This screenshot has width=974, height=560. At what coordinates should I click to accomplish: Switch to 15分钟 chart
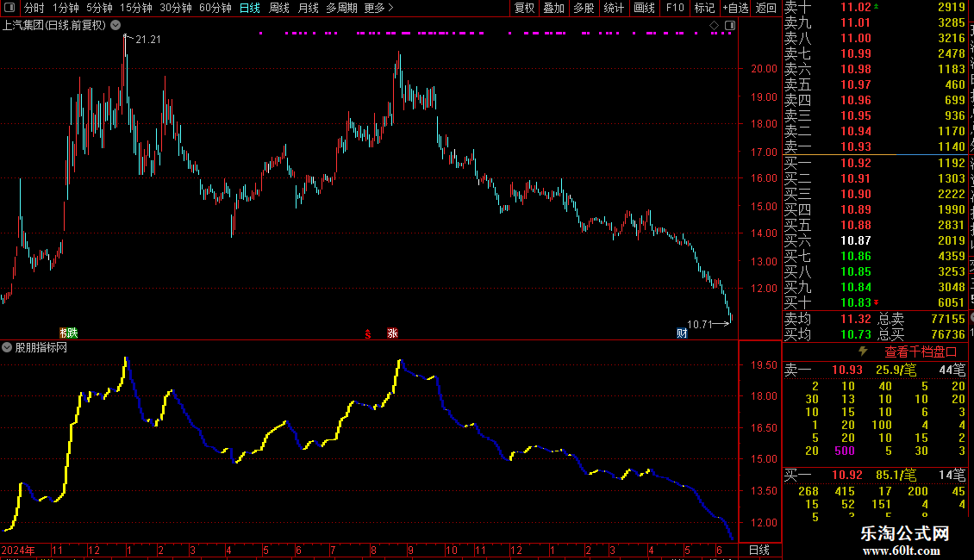coord(136,8)
